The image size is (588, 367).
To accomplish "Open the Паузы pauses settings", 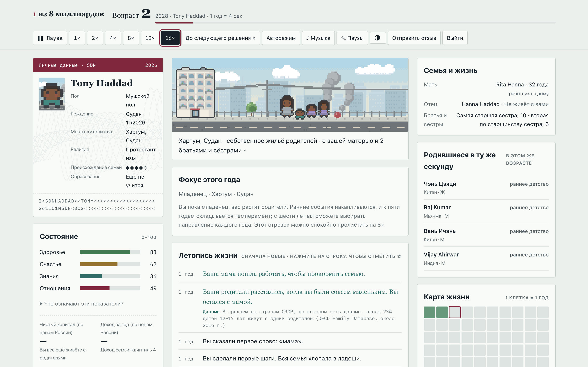I will (x=352, y=38).
